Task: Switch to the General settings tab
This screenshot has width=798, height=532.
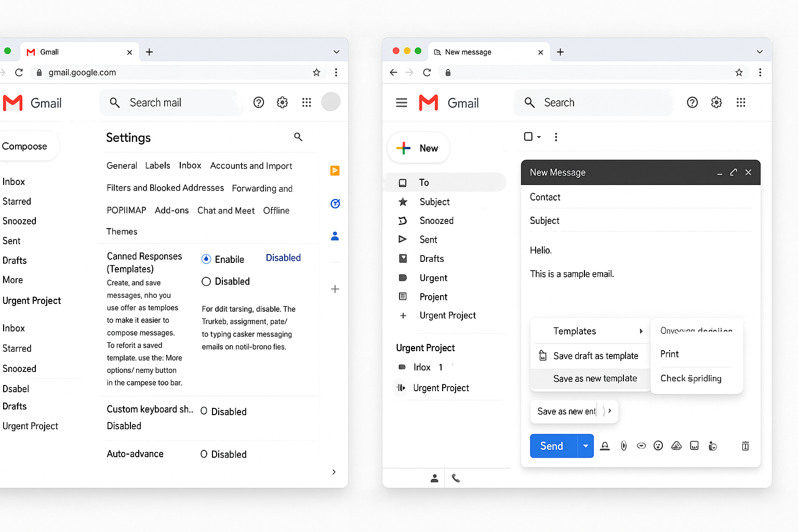Action: [122, 166]
